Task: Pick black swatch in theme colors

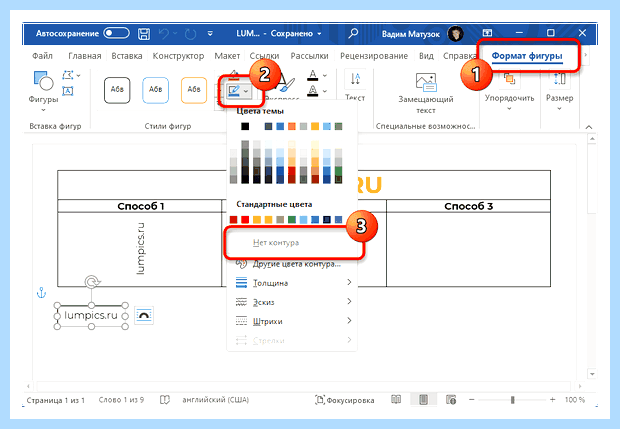Action: coord(245,126)
